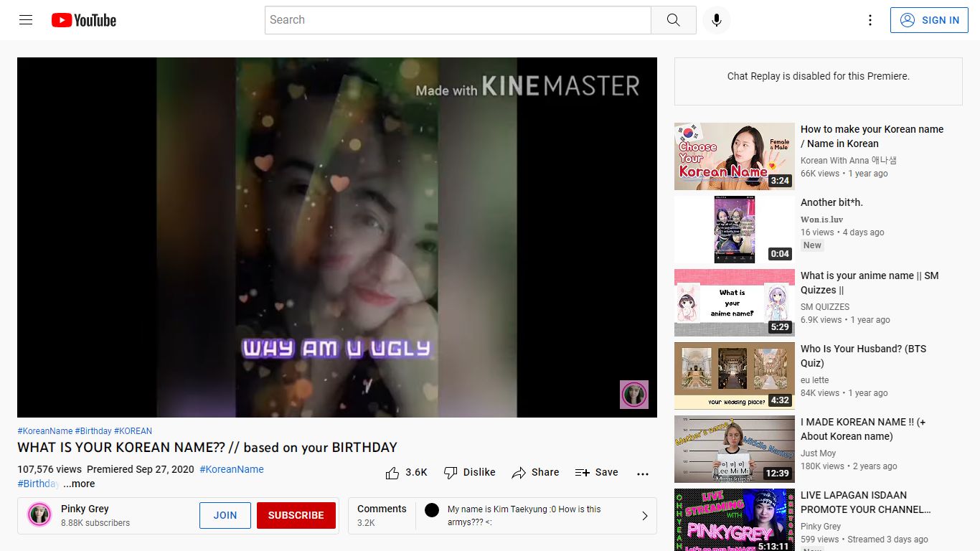
Task: Open channel 'SM QUIZZES'
Action: tap(825, 307)
